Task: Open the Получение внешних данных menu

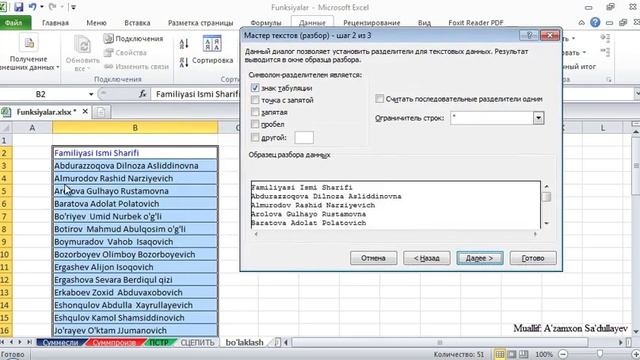Action: 29,52
